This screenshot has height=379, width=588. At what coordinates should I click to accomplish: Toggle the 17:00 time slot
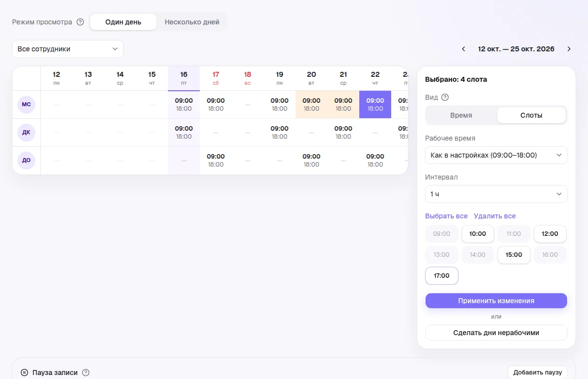441,276
